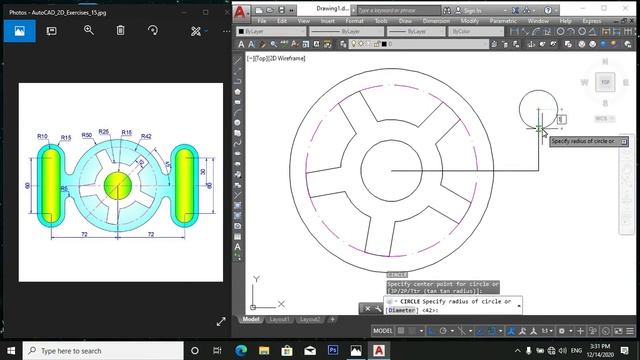The image size is (640, 360).
Task: Click Sign In in the AutoCAD title bar
Action: [472, 10]
